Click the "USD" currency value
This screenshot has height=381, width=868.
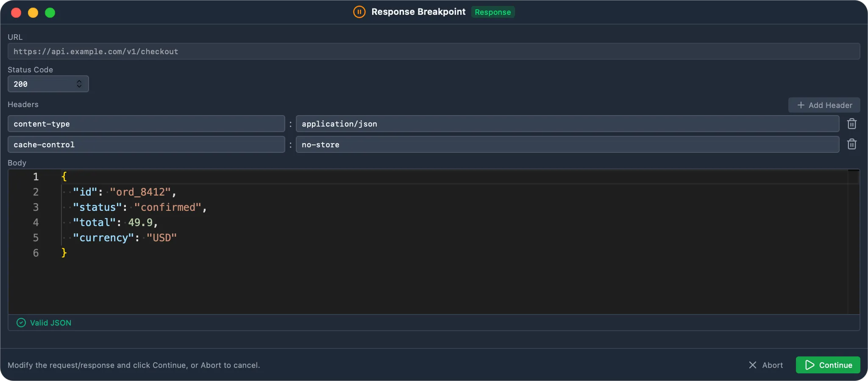point(161,238)
